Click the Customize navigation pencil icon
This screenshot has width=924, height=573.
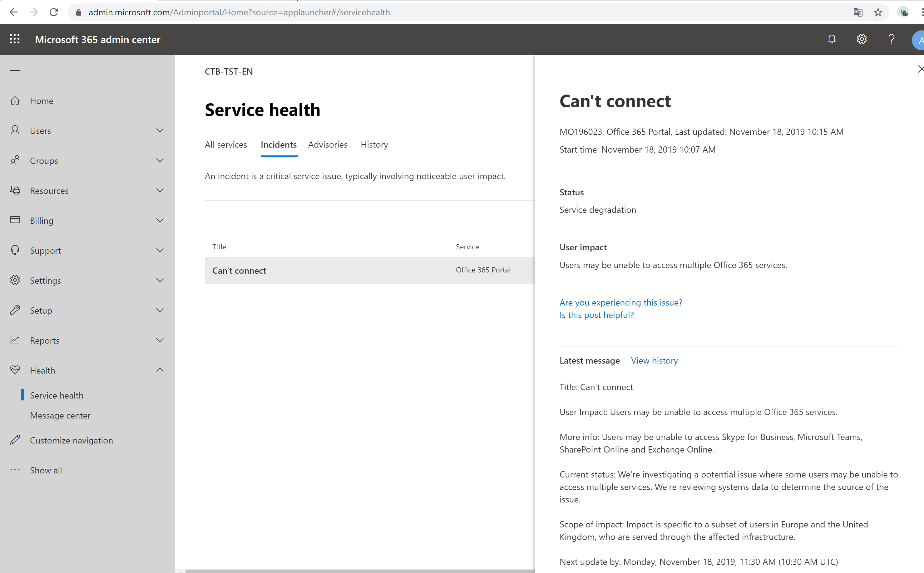[15, 440]
